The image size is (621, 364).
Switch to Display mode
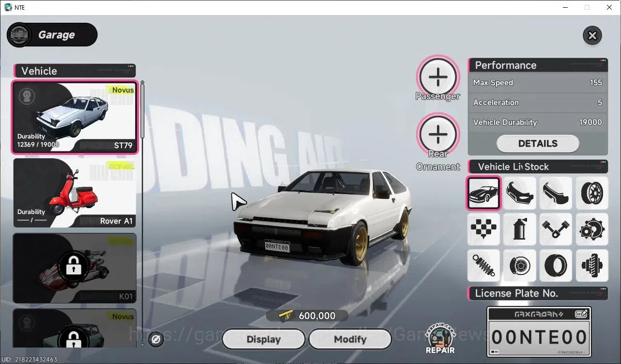(264, 339)
